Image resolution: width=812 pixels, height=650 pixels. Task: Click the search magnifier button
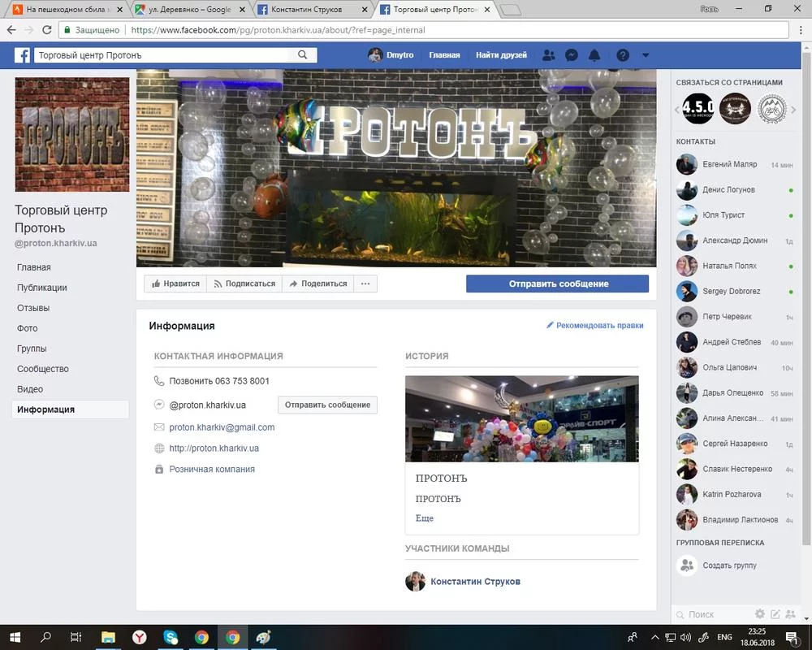click(302, 55)
